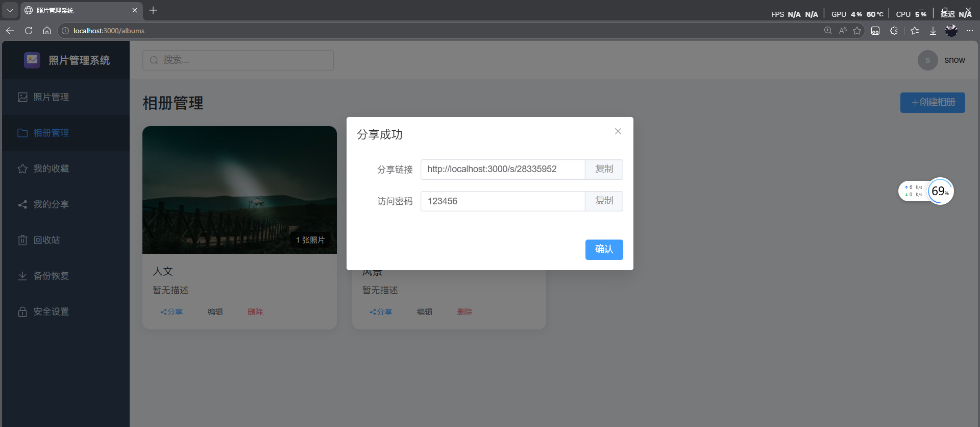The height and width of the screenshot is (427, 980).
Task: Add page to favorites star icon
Action: click(857, 31)
